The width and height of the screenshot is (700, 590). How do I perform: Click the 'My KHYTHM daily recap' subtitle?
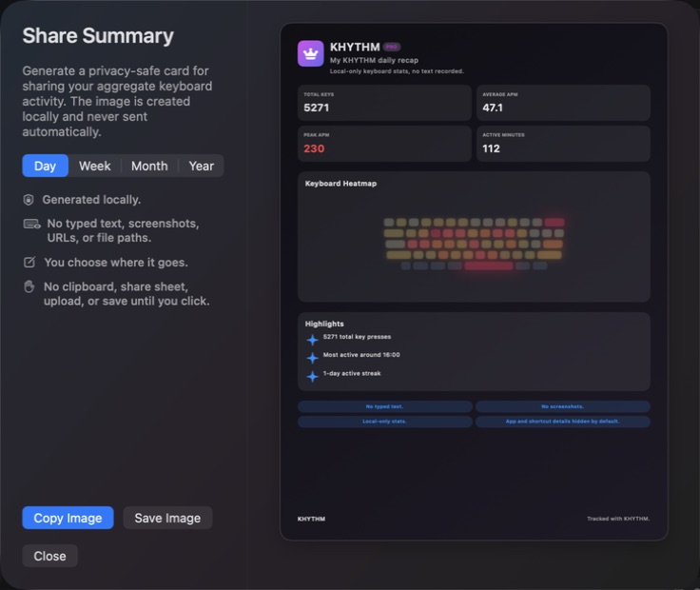(374, 60)
